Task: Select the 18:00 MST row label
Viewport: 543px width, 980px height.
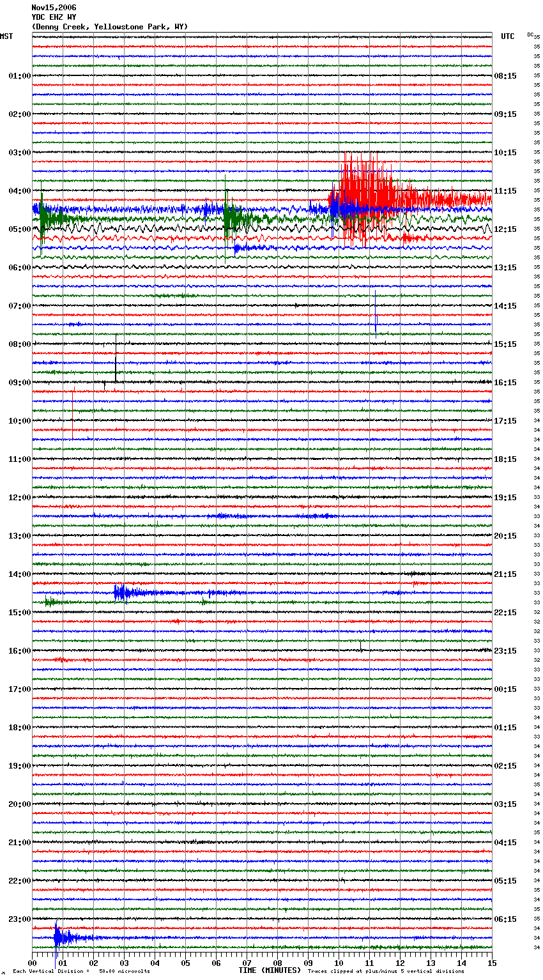Action: (x=20, y=728)
